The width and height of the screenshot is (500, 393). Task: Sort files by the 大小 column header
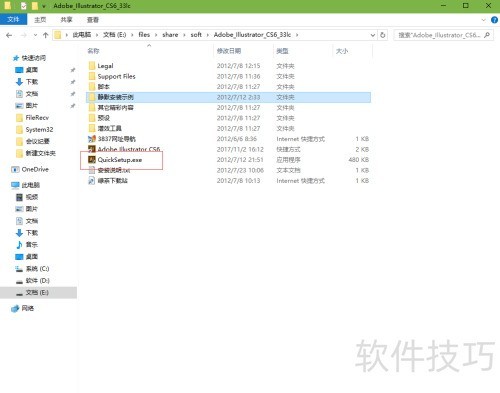pyautogui.click(x=342, y=51)
